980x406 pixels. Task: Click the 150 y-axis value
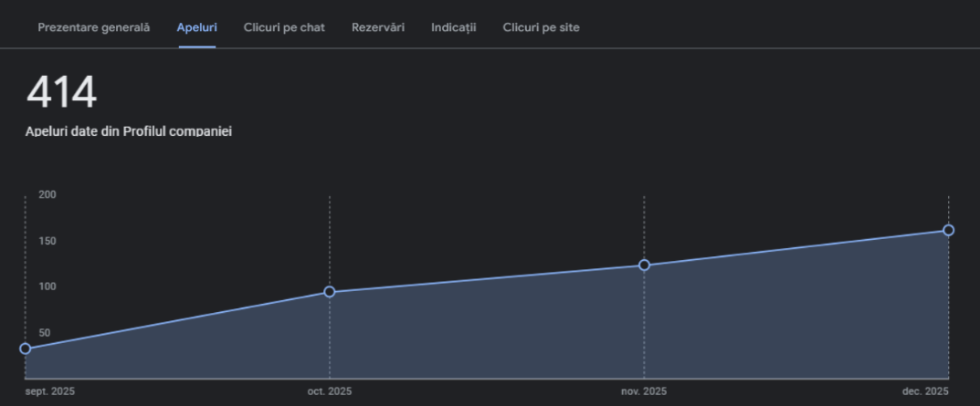point(47,241)
